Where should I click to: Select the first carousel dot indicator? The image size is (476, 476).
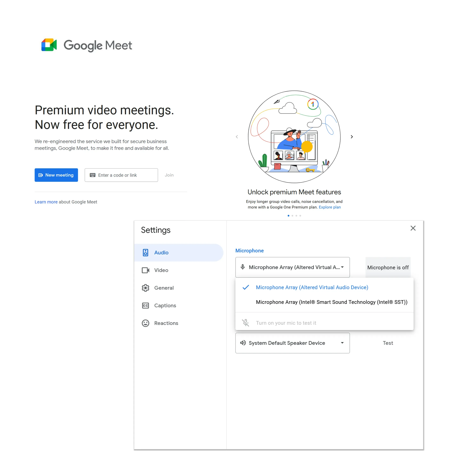[288, 216]
